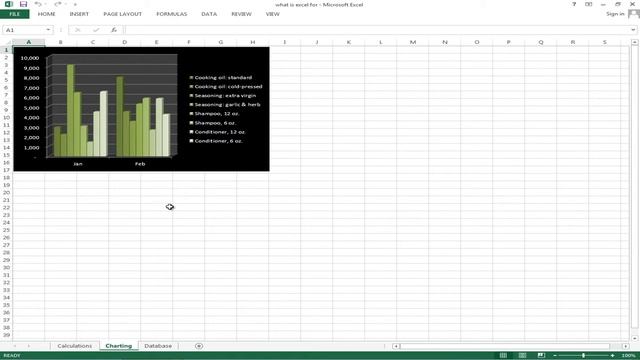Go to next sheet tab arrow
Viewport: 640px width, 360px height.
point(29,346)
